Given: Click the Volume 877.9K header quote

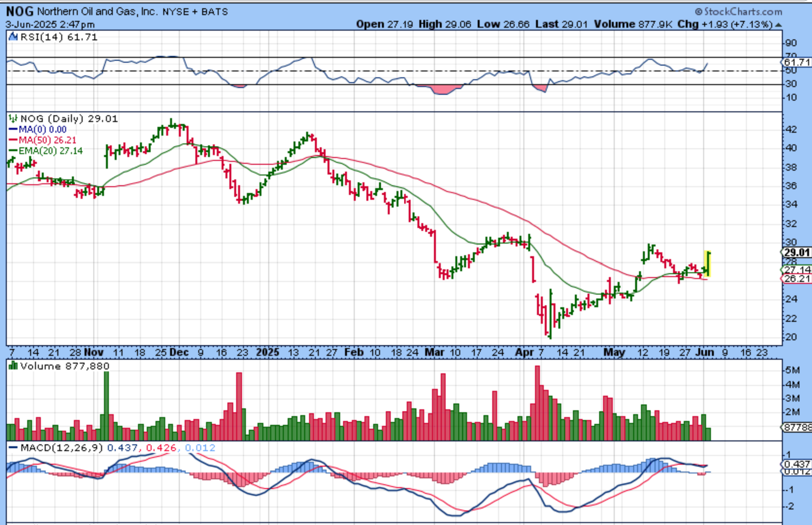Looking at the screenshot, I should [x=633, y=24].
